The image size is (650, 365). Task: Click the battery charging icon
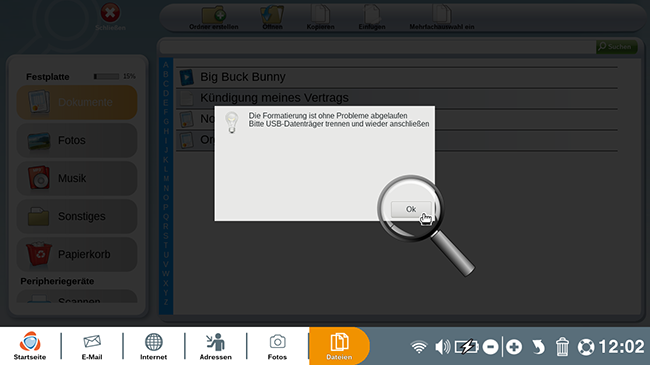466,347
